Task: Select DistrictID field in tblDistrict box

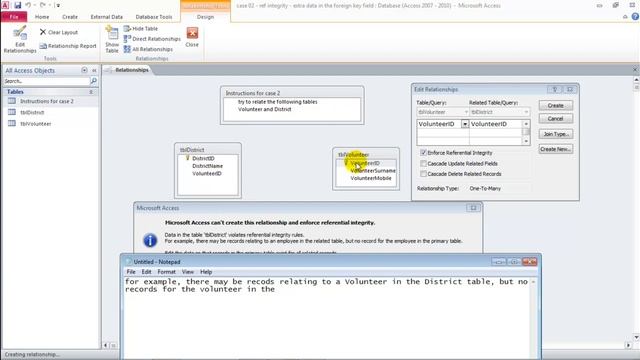Action: coord(203,158)
